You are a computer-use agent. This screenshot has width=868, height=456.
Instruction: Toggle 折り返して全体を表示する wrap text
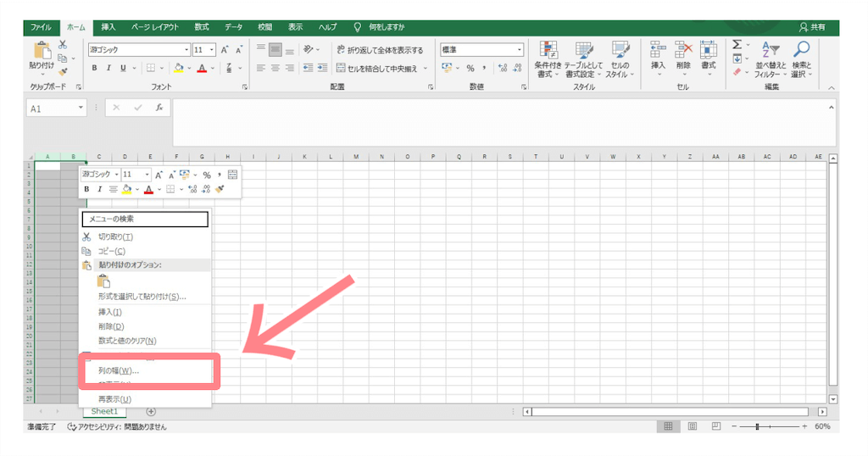pos(380,50)
